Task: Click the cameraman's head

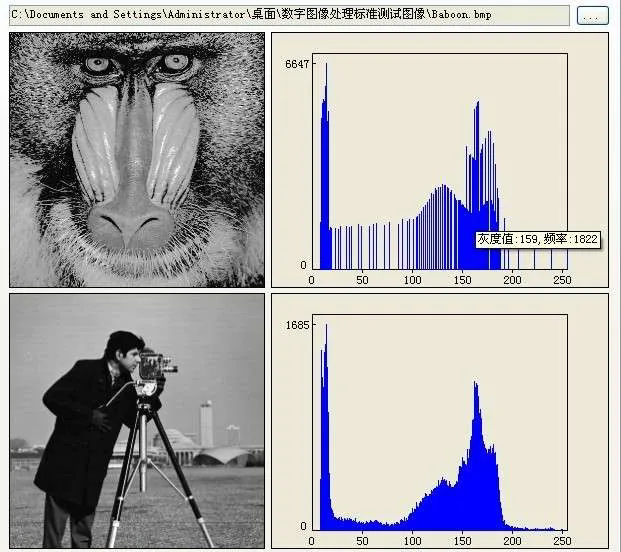Action: [x=125, y=347]
